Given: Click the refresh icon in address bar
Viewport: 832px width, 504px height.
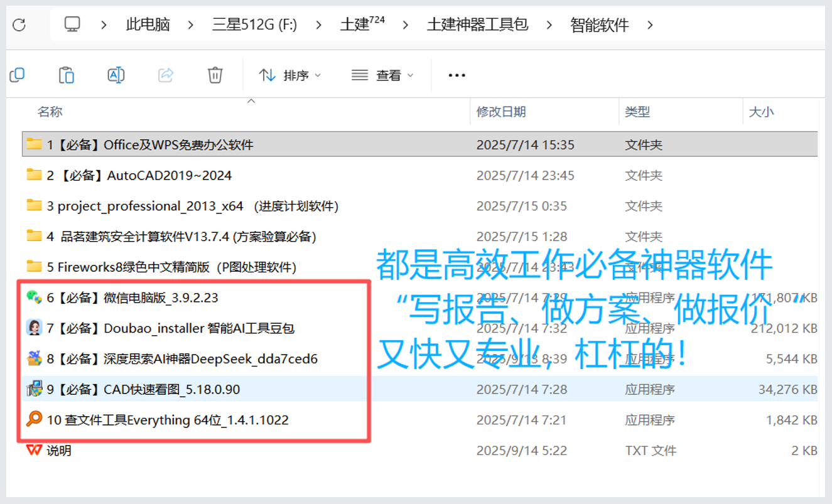Looking at the screenshot, I should point(19,24).
